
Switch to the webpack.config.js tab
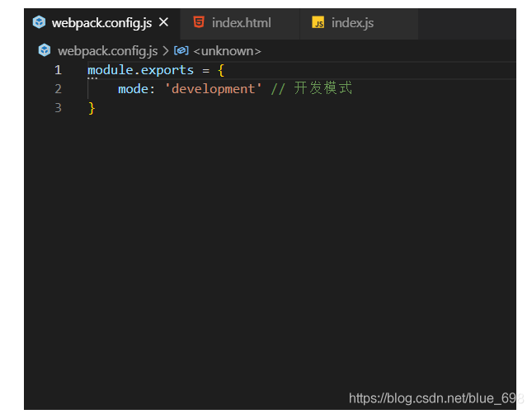[101, 23]
